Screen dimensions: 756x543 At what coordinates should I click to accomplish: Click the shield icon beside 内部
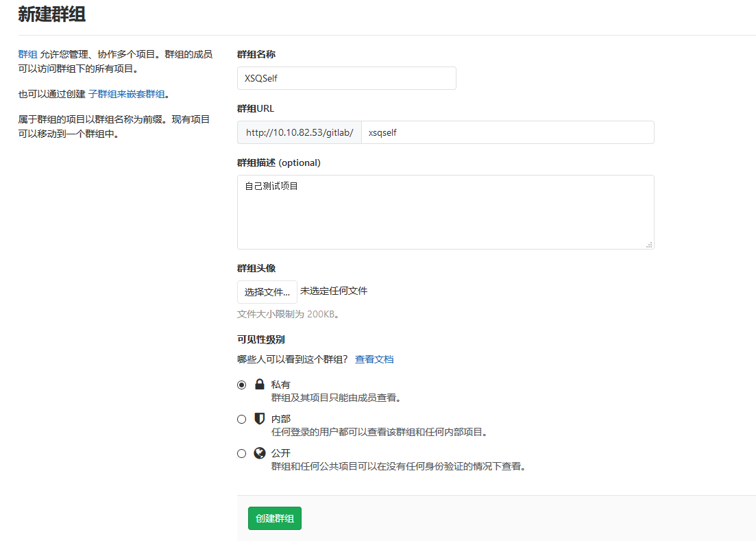click(259, 419)
